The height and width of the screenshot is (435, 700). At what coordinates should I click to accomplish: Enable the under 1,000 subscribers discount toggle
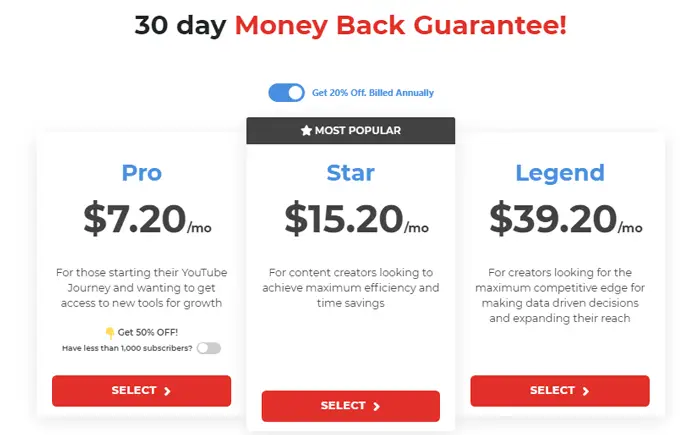click(x=209, y=348)
